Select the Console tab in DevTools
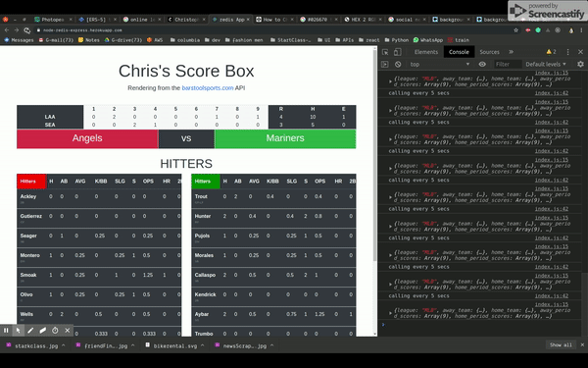Image resolution: width=588 pixels, height=368 pixels. tap(459, 52)
